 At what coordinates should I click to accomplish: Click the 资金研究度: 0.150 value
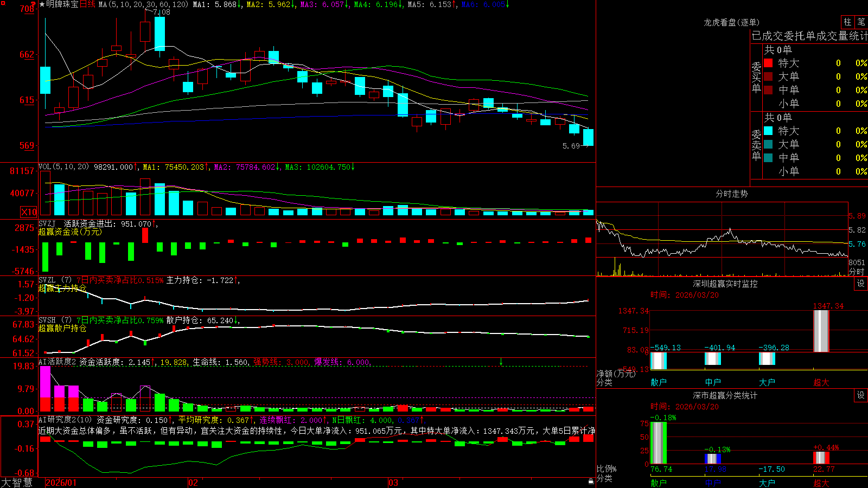pos(135,420)
